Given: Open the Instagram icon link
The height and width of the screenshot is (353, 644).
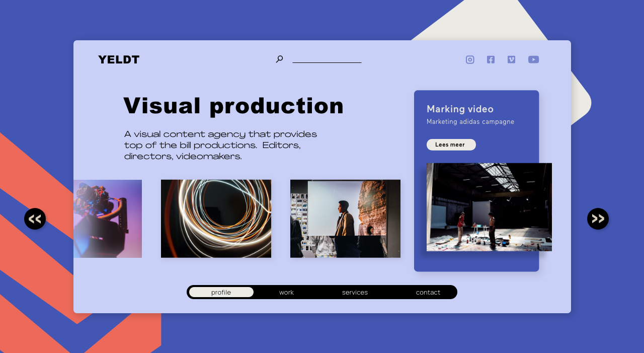Looking at the screenshot, I should (470, 59).
